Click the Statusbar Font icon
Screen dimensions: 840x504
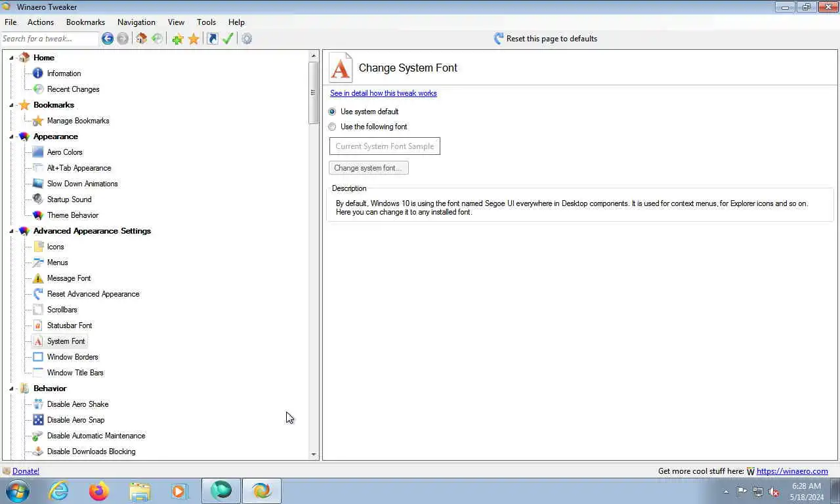pos(38,325)
